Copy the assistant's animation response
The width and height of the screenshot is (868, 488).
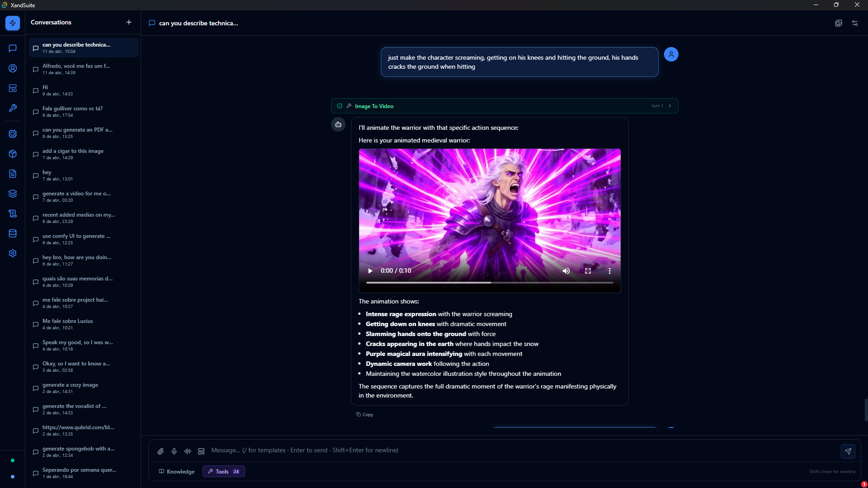[365, 414]
